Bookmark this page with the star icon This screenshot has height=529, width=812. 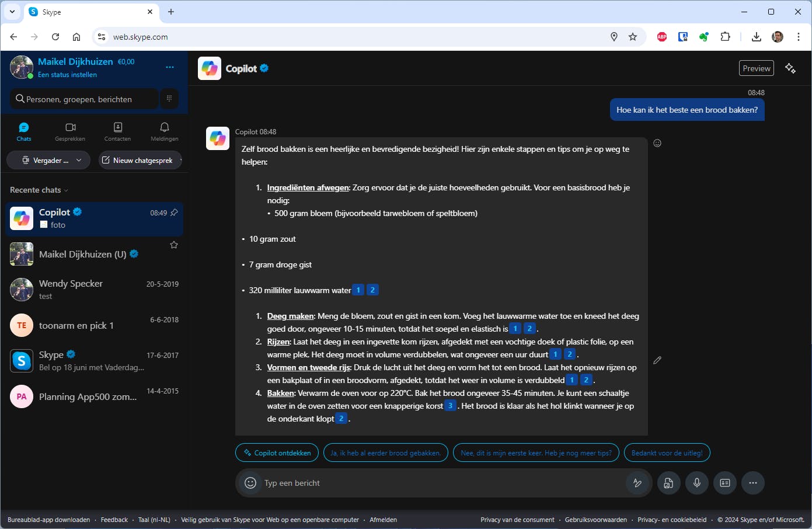(633, 37)
